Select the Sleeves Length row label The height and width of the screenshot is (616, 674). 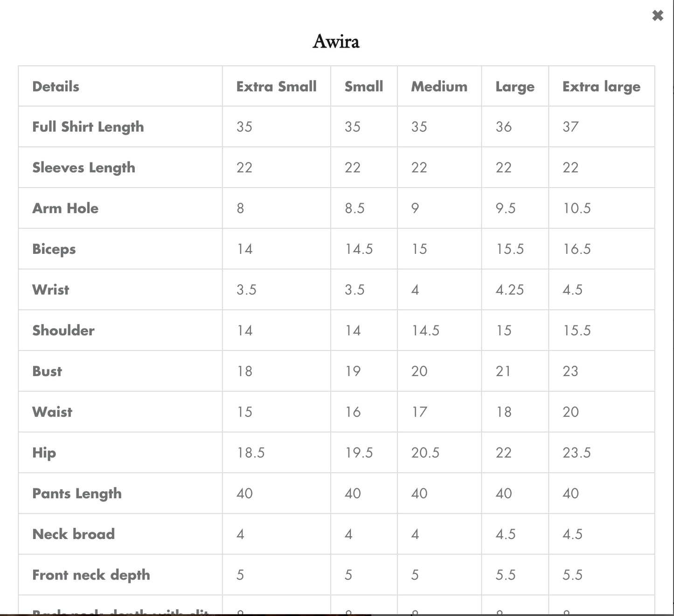[x=83, y=168]
